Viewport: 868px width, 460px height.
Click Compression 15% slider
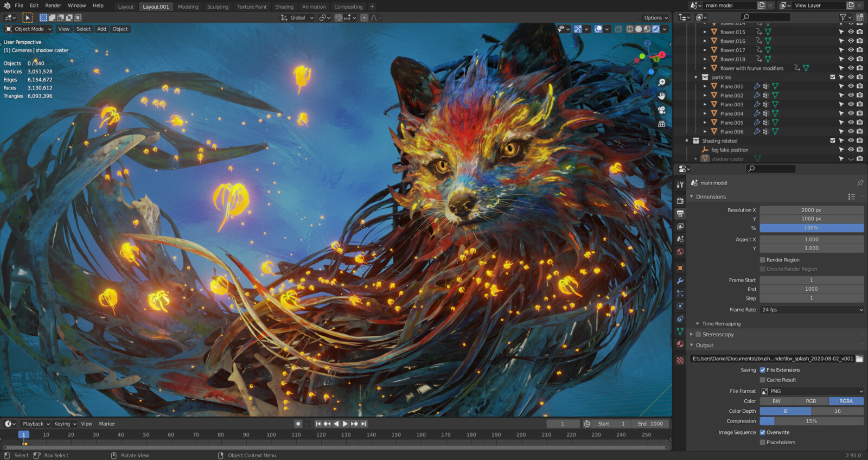[x=812, y=421]
